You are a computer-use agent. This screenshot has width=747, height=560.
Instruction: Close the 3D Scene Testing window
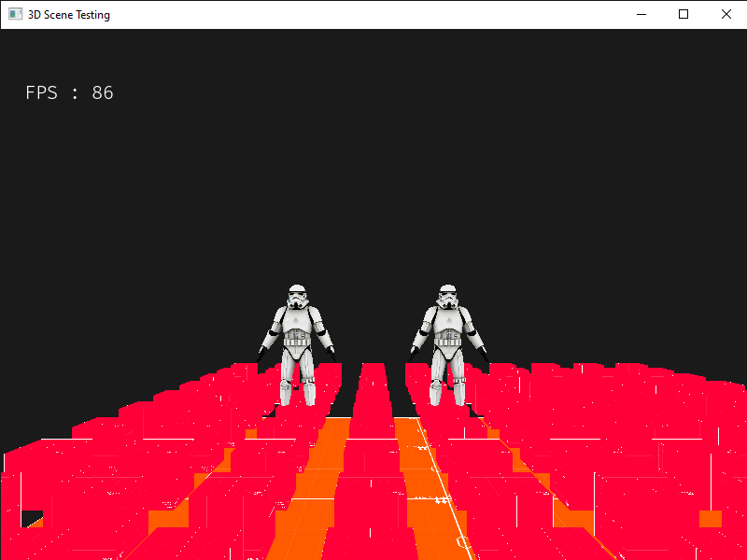click(726, 14)
